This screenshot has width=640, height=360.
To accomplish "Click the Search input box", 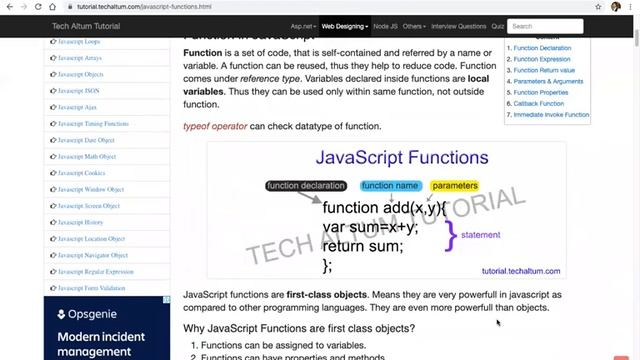I will [x=545, y=26].
